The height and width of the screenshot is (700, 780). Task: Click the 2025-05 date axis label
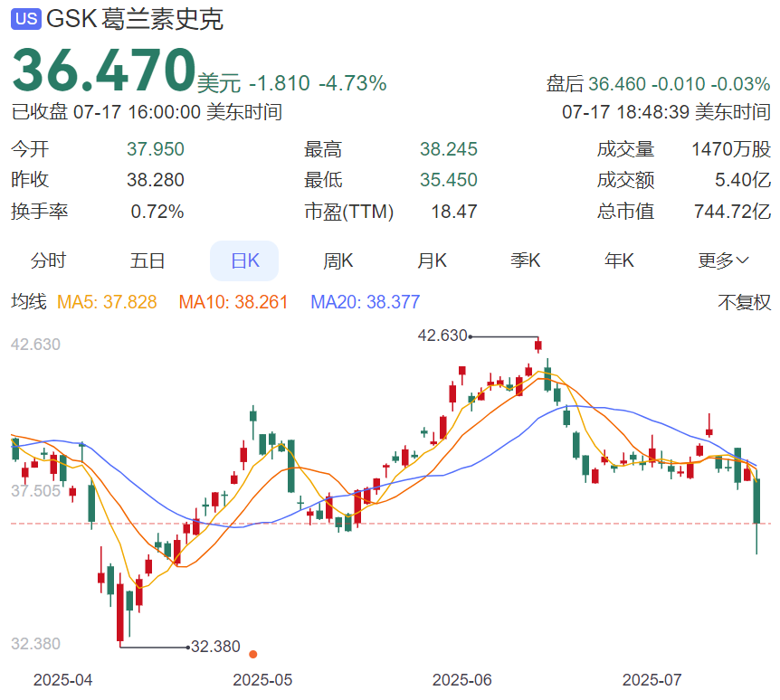262,680
